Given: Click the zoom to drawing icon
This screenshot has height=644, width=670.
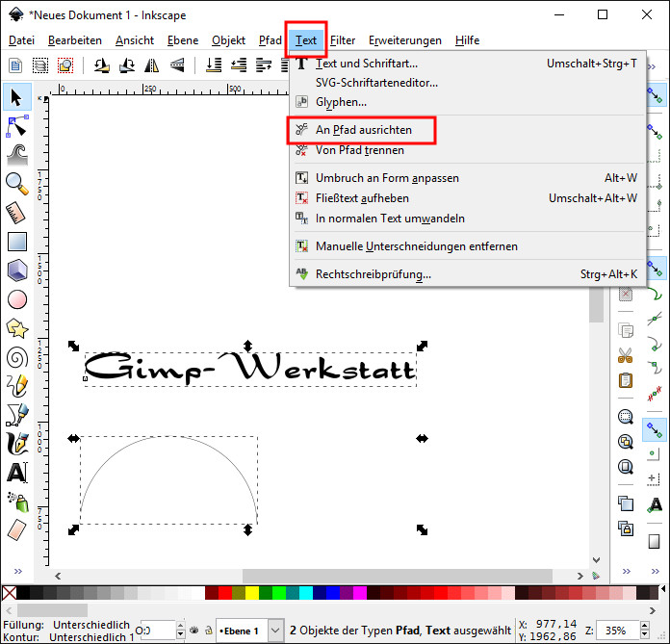Looking at the screenshot, I should click(x=626, y=442).
